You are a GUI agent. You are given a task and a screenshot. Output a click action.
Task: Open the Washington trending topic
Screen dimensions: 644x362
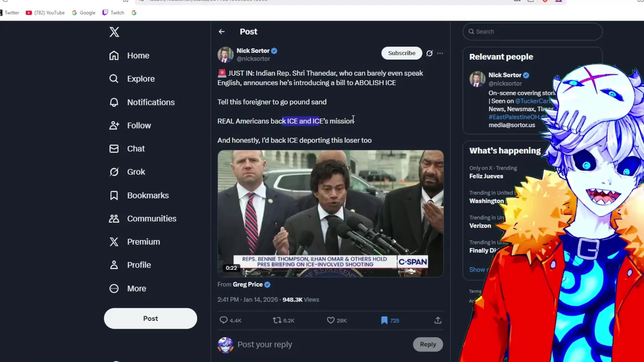pyautogui.click(x=487, y=201)
